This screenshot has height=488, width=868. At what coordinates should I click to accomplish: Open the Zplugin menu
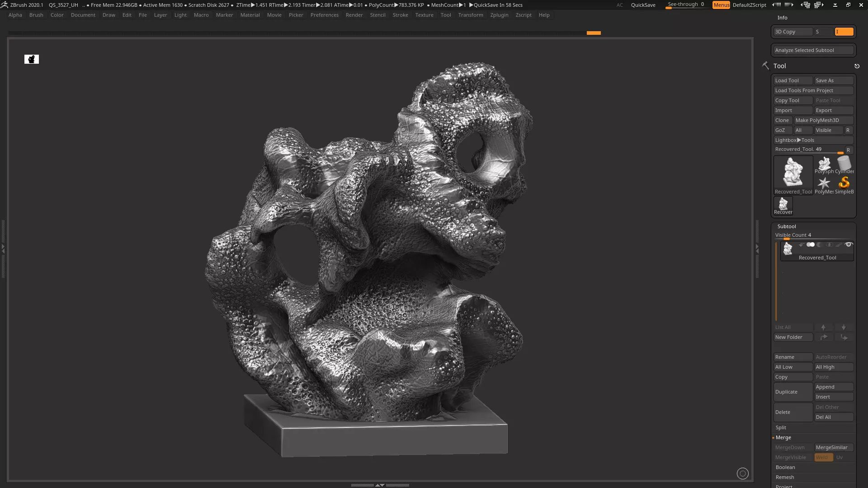tap(499, 15)
